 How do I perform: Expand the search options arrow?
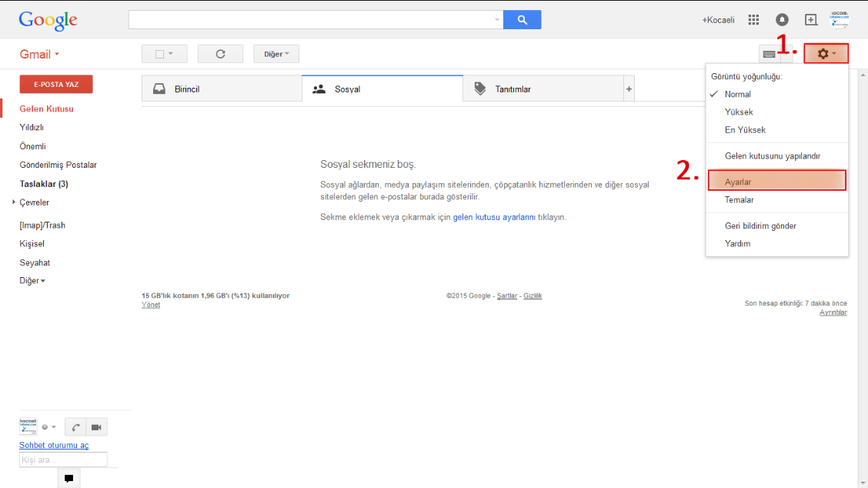tap(496, 20)
